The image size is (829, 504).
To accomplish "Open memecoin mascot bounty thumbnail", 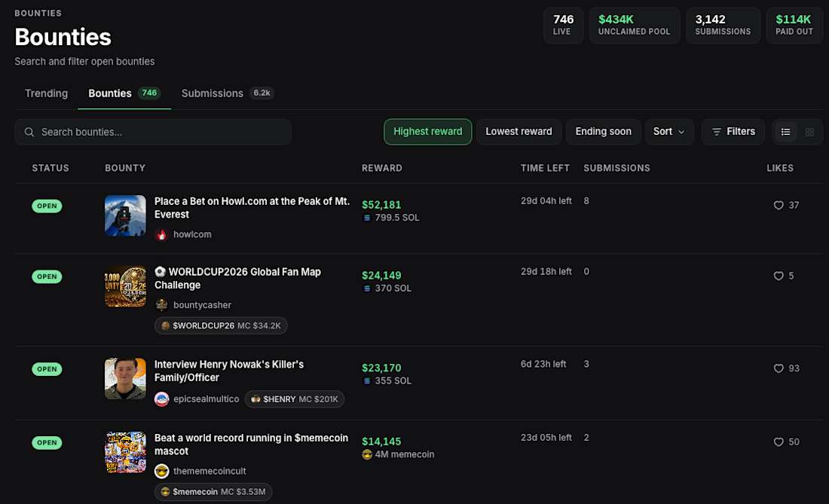I will pyautogui.click(x=125, y=452).
